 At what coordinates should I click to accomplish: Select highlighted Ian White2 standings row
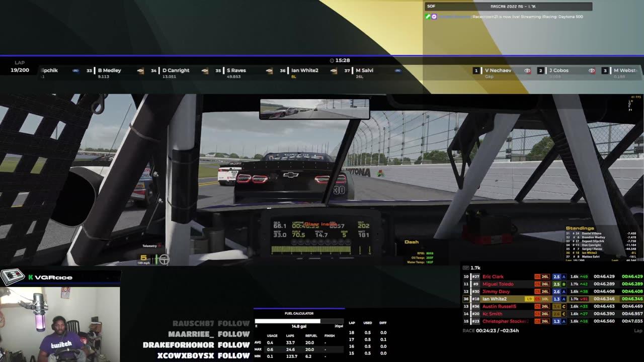click(552, 299)
